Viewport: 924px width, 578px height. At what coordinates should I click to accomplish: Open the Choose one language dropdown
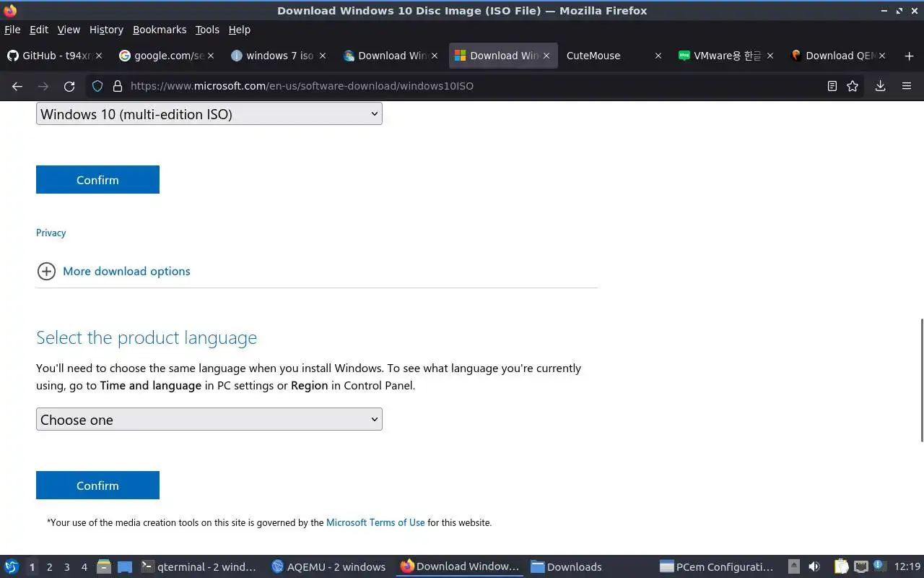[209, 419]
